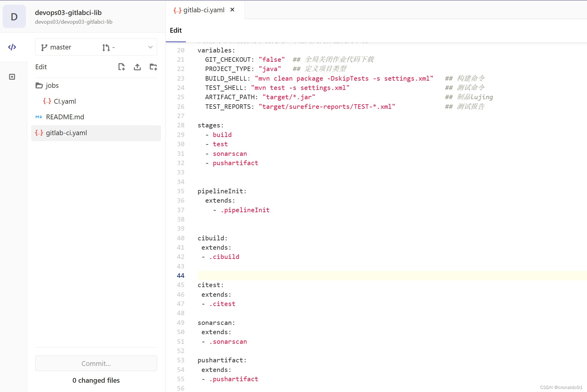The image size is (587, 392).
Task: Select the Edit mode icon in the left sidebar
Action: point(12,47)
